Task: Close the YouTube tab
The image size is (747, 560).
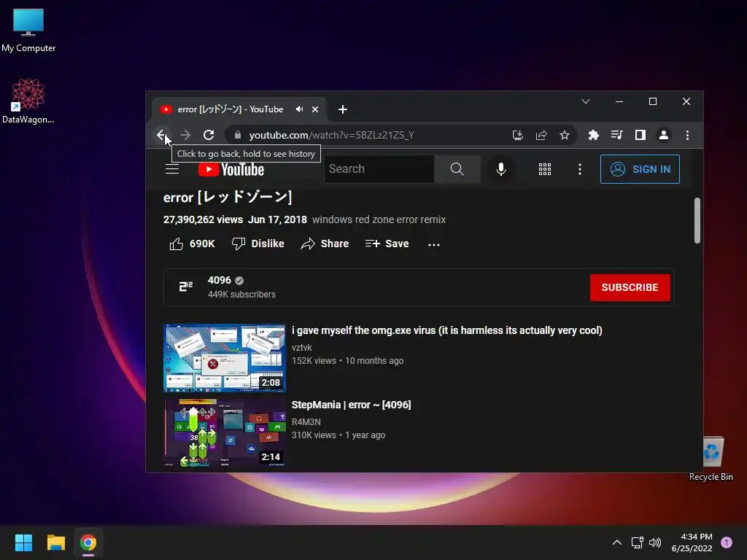Action: pyautogui.click(x=315, y=109)
